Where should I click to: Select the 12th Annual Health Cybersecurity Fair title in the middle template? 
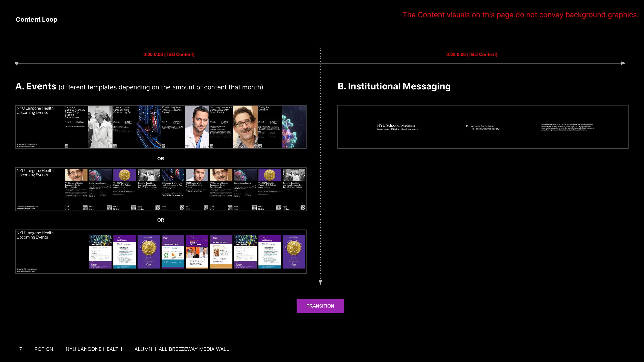(172, 184)
